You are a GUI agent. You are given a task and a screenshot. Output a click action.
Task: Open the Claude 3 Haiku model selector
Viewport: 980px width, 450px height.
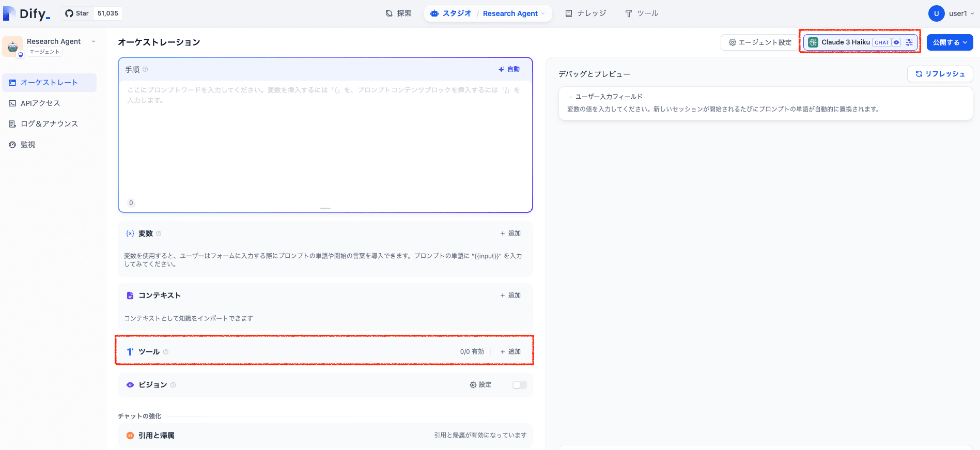point(860,42)
